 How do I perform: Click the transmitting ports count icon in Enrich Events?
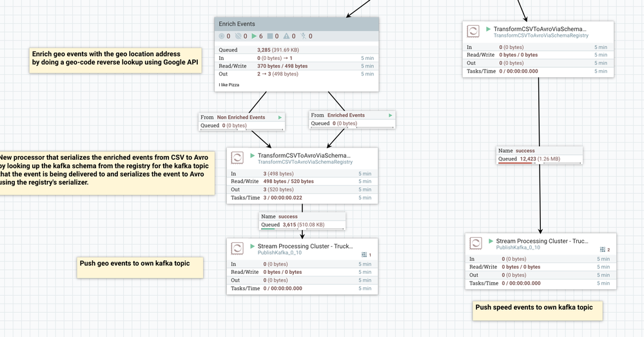[x=222, y=36]
